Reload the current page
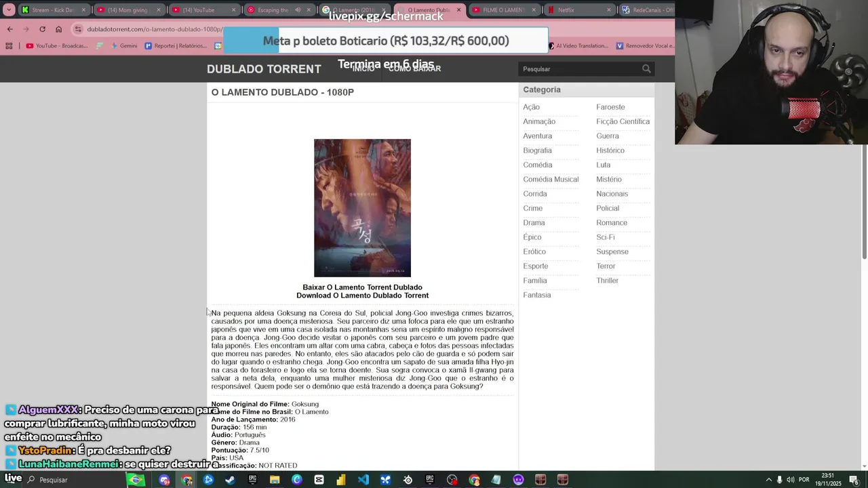Viewport: 868px width, 488px height. pyautogui.click(x=42, y=29)
